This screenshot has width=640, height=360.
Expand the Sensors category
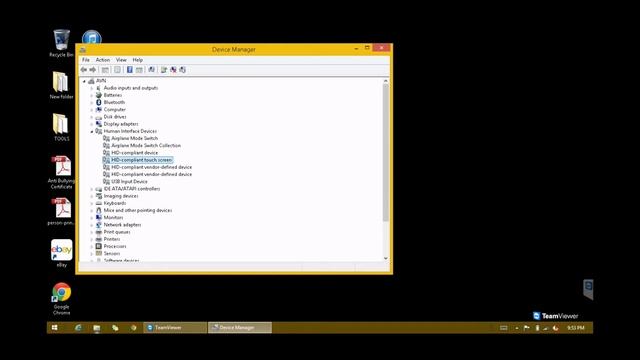(x=92, y=253)
